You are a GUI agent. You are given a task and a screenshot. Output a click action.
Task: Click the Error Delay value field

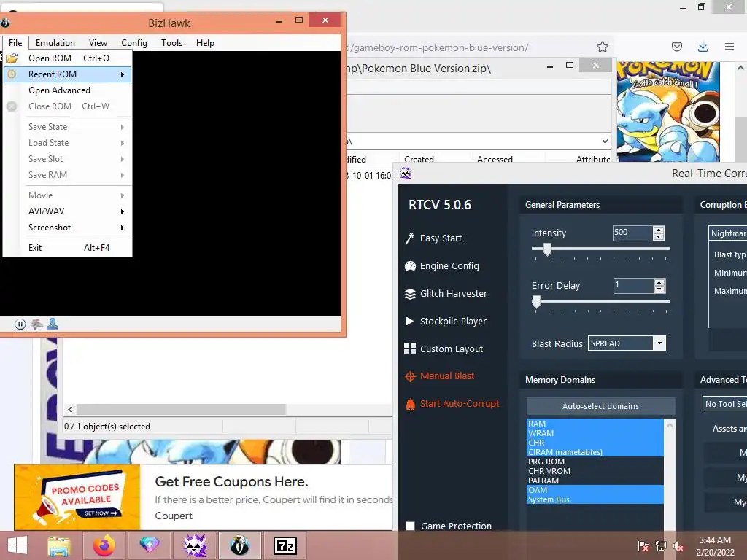point(633,285)
